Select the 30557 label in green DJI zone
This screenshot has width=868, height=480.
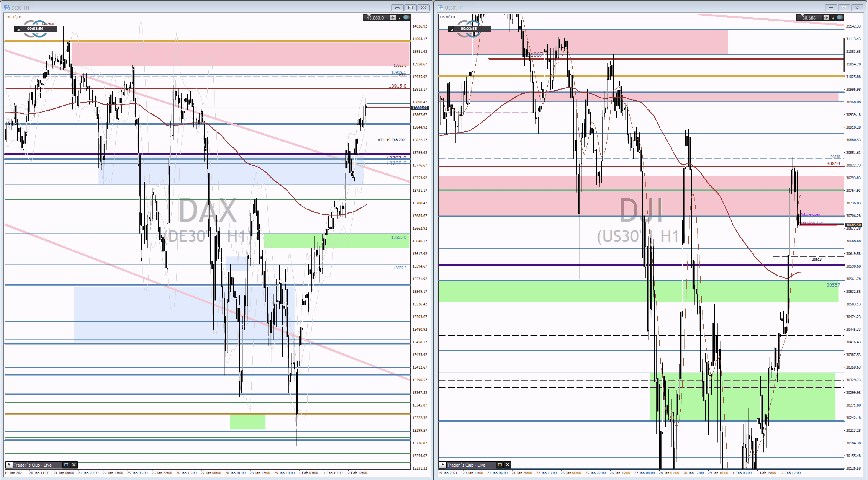(833, 285)
